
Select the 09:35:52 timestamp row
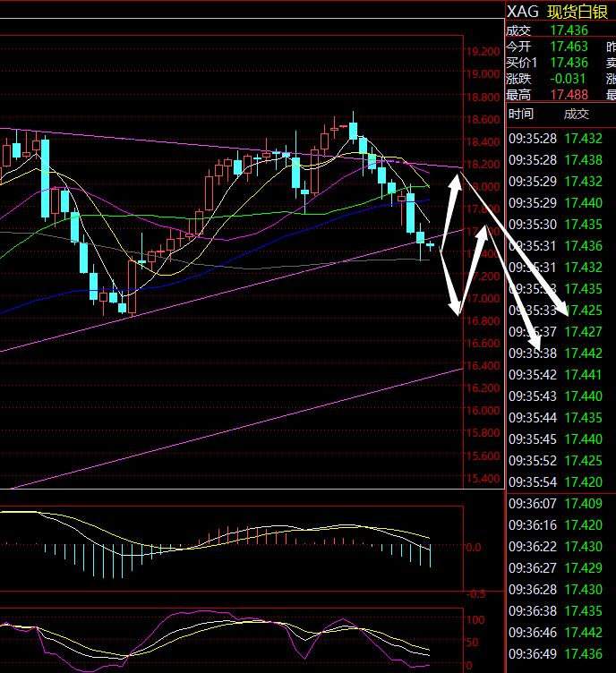[x=555, y=461]
